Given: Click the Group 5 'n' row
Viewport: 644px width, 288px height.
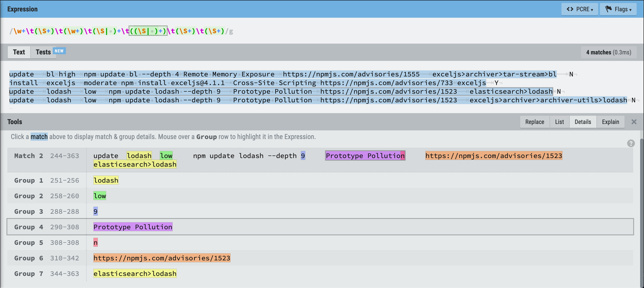Looking at the screenshot, I should click(x=320, y=242).
